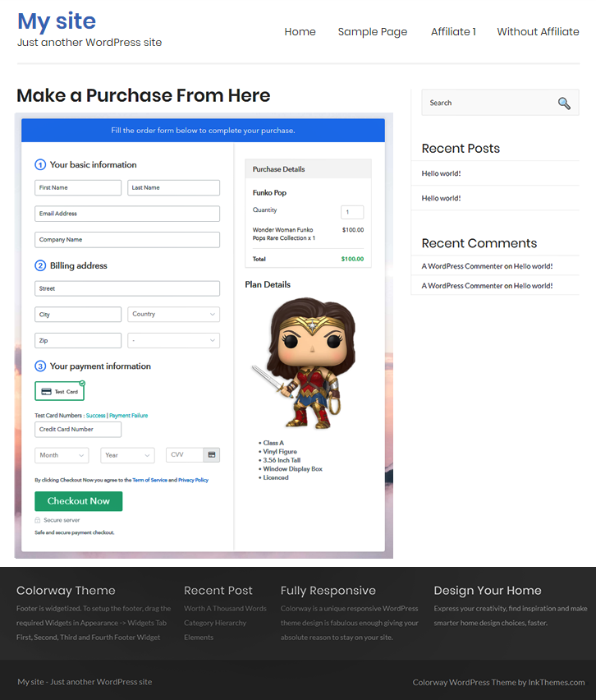Click the Licenced bullet text
This screenshot has width=596, height=700.
click(276, 477)
